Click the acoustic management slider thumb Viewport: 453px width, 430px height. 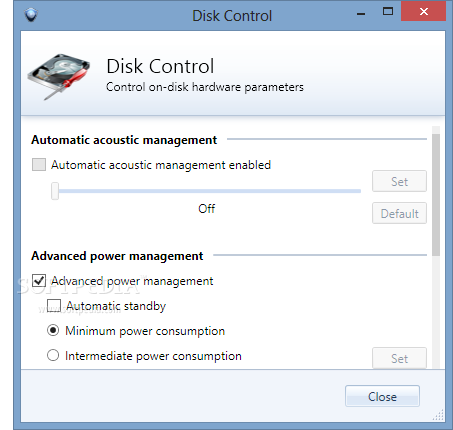click(x=55, y=191)
